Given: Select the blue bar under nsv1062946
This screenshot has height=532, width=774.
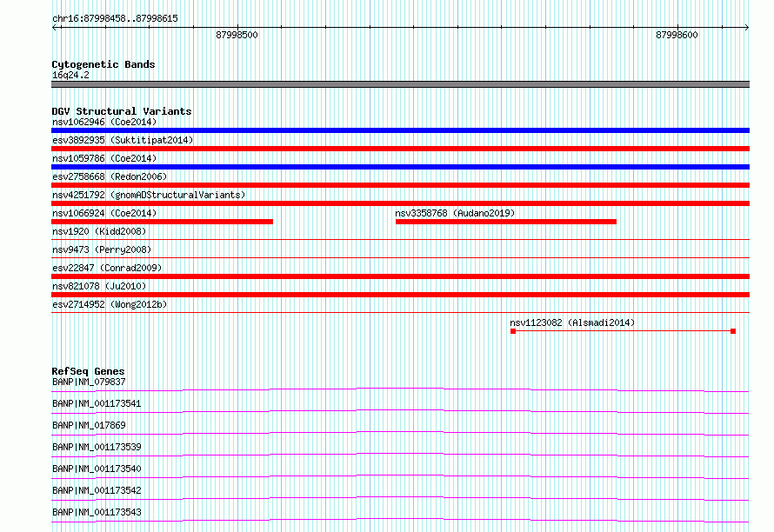Looking at the screenshot, I should [400, 130].
